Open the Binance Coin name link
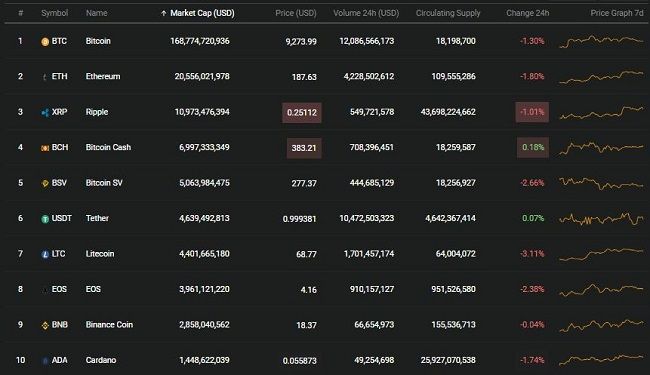This screenshot has height=375, width=650. (x=109, y=324)
